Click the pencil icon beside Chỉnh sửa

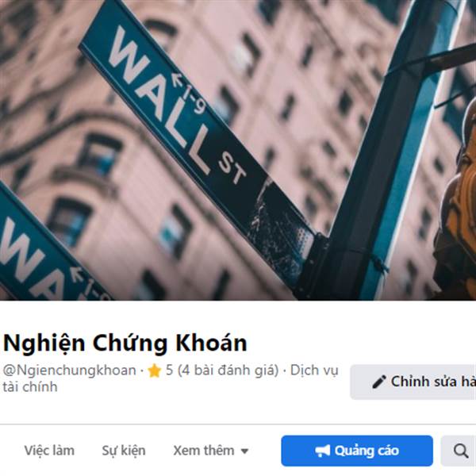point(379,382)
